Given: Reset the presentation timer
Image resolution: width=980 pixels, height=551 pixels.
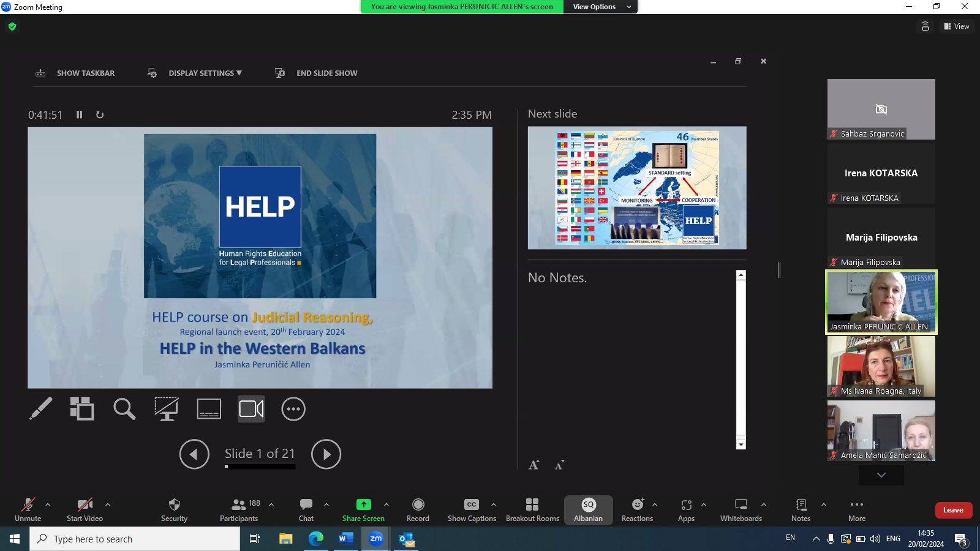Looking at the screenshot, I should pos(100,114).
